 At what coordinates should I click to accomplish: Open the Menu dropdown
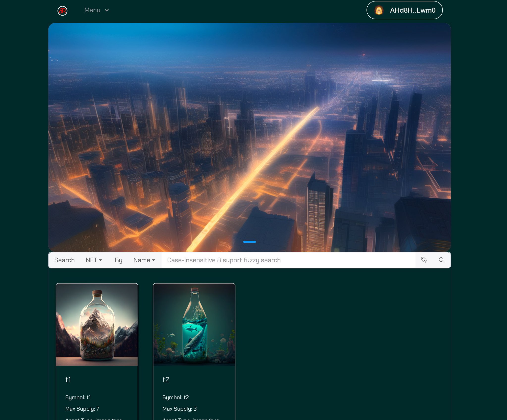[x=92, y=10]
